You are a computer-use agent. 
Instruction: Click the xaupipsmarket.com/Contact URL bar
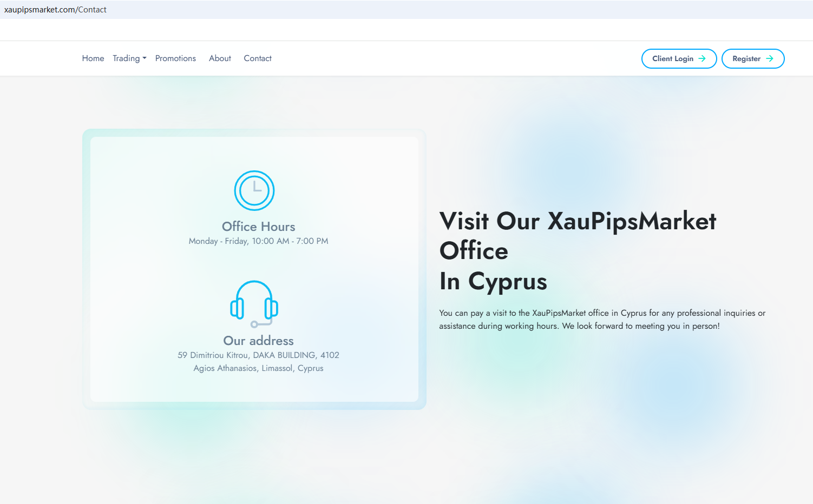pyautogui.click(x=55, y=10)
